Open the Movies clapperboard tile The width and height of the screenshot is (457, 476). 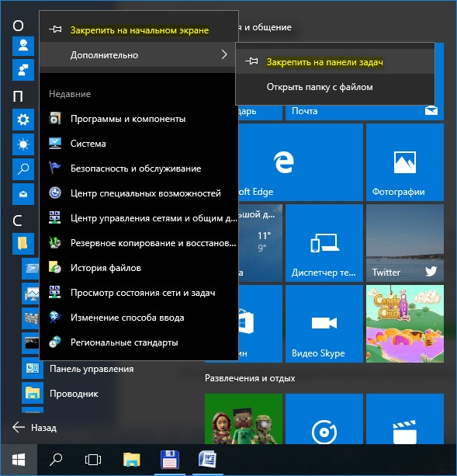(x=405, y=419)
